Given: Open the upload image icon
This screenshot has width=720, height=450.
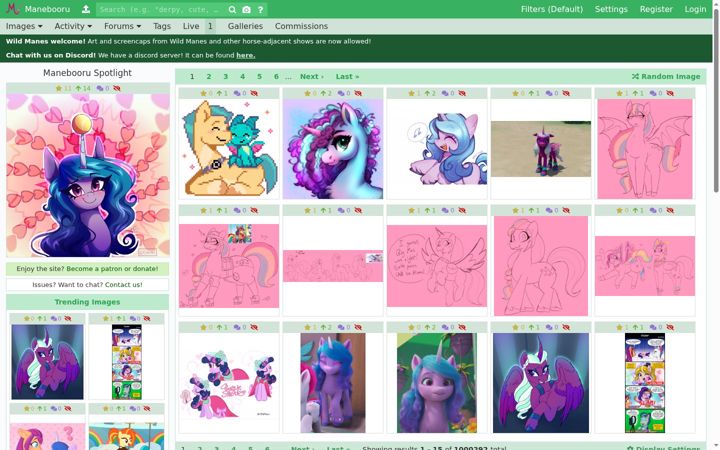Looking at the screenshot, I should (85, 9).
